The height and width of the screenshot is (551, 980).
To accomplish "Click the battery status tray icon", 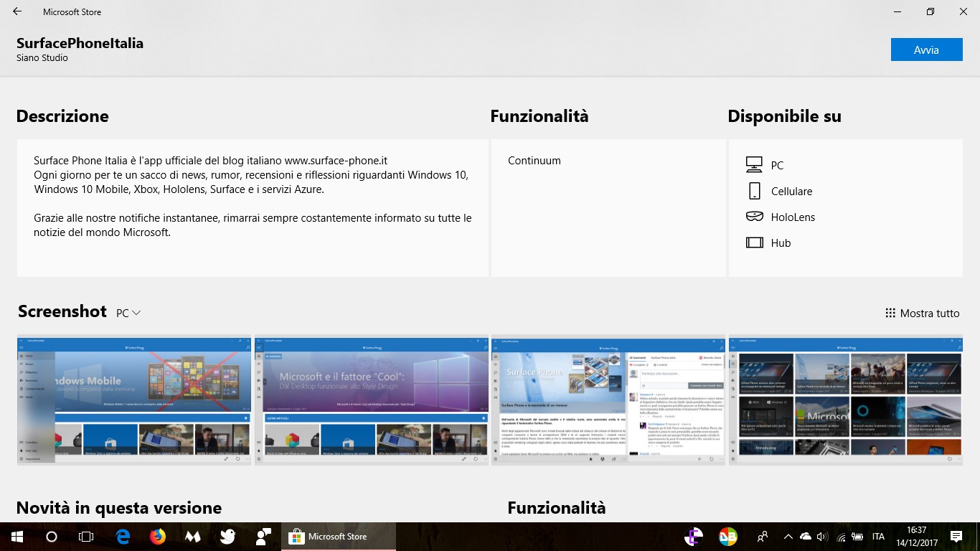I will [x=858, y=537].
